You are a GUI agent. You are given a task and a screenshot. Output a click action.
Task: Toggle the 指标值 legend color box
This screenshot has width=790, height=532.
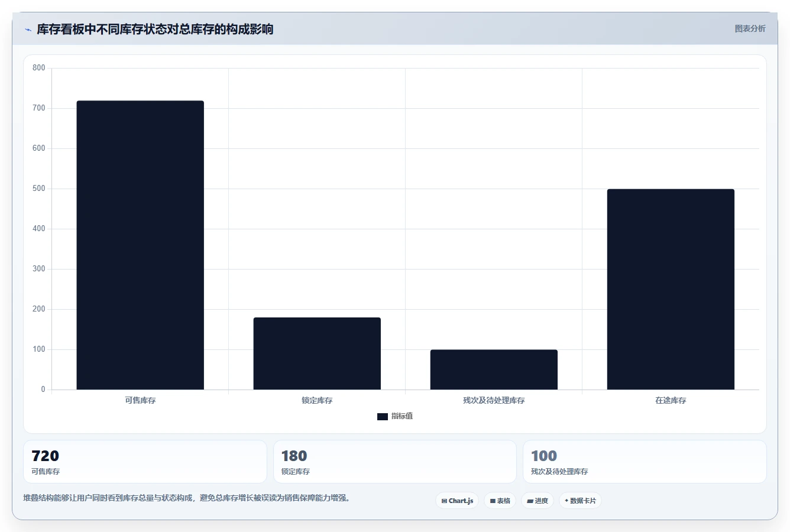(383, 417)
